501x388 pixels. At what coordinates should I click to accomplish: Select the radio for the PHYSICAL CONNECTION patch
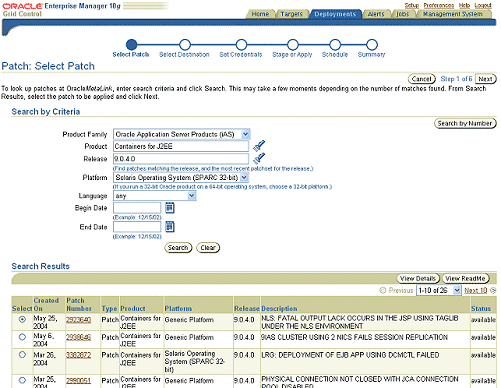[22, 380]
